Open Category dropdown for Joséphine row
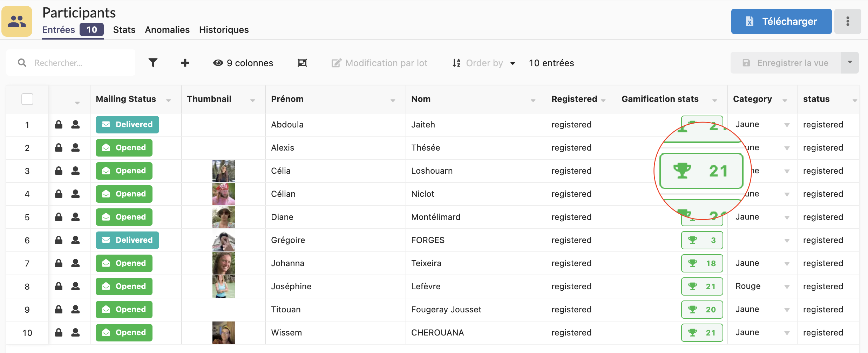This screenshot has height=353, width=868. [x=787, y=287]
